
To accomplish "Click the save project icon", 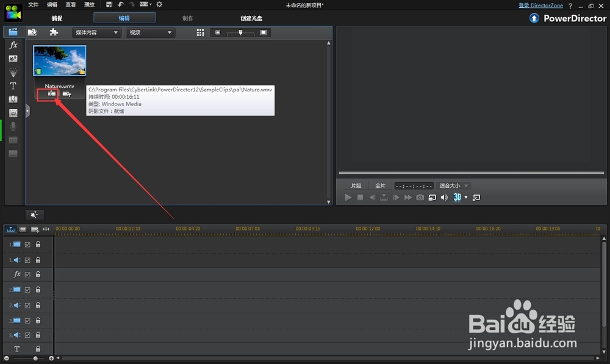I will pyautogui.click(x=109, y=4).
